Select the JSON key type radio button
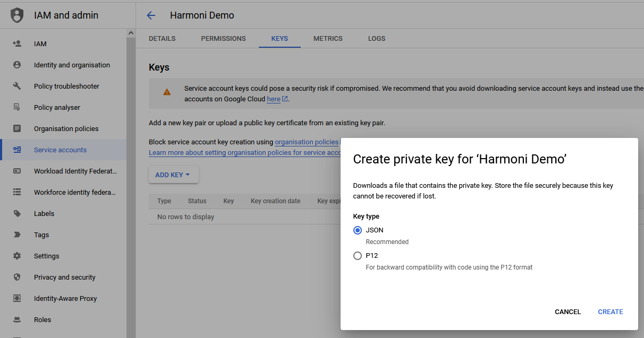Screen dimensions: 644x338 point(358,230)
